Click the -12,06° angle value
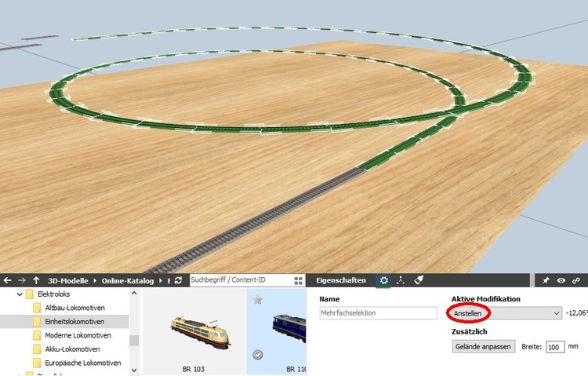Screen dimensions: 588x376 (x=577, y=313)
